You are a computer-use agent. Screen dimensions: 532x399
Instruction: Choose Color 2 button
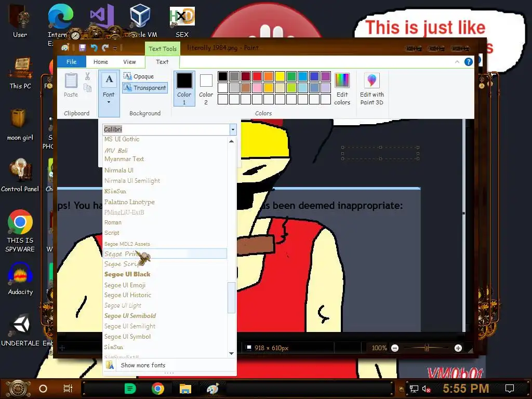pos(206,88)
